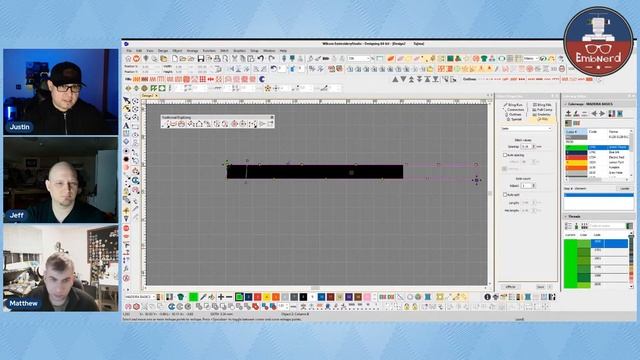The image size is (640, 360).
Task: Select the Special tab in Object Properties
Action: pos(515,119)
